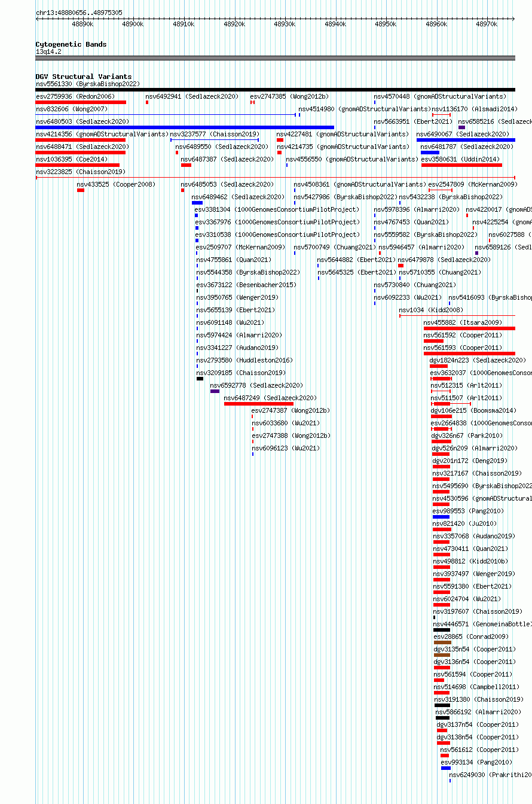Click nsv498812 (Kidd2010b) label

(471, 561)
